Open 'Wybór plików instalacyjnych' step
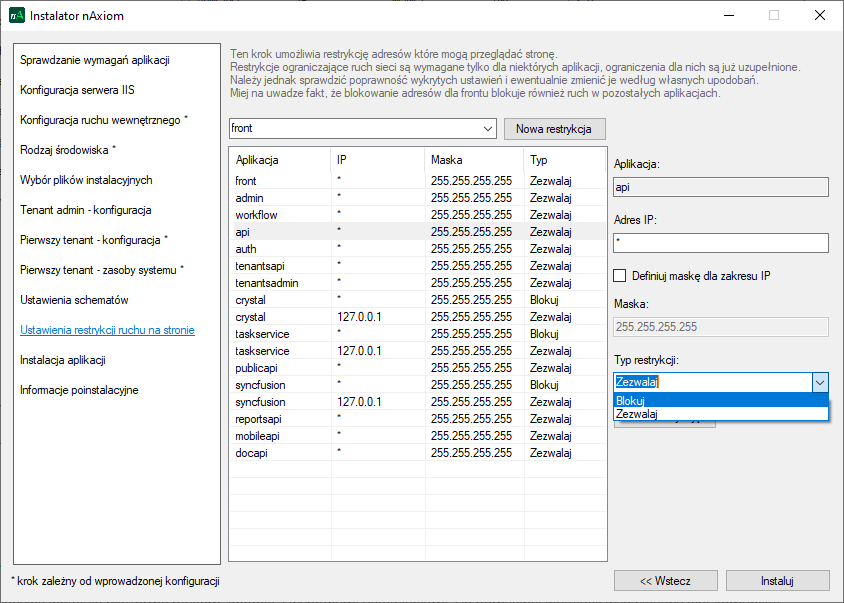The height and width of the screenshot is (603, 844). [86, 180]
